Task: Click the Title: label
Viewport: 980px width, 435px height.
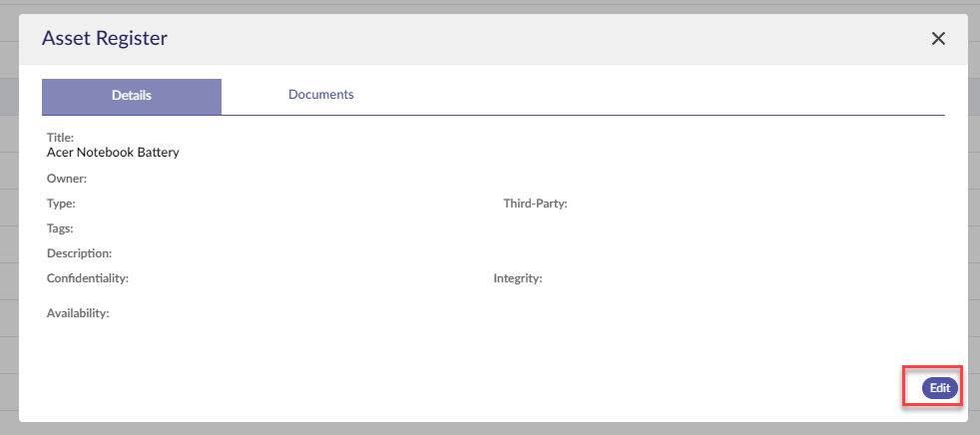Action: click(x=60, y=137)
